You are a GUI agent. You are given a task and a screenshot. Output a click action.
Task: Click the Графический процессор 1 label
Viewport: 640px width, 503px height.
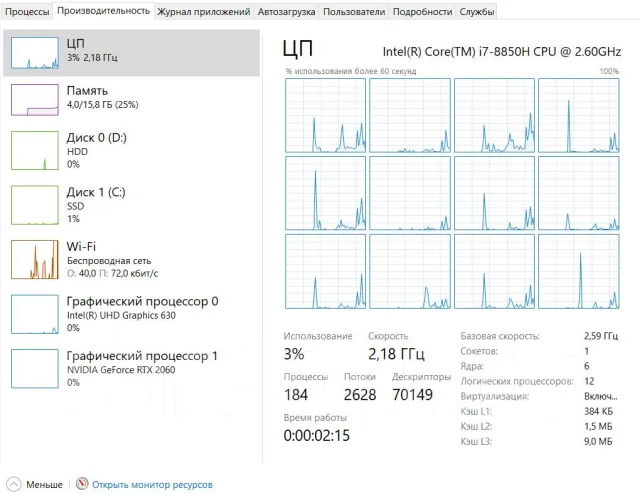click(142, 356)
